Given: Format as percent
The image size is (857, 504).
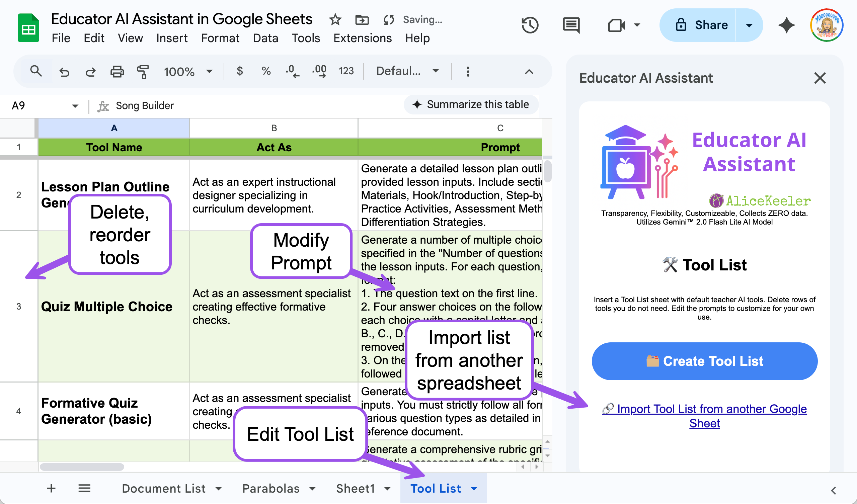Looking at the screenshot, I should (266, 71).
